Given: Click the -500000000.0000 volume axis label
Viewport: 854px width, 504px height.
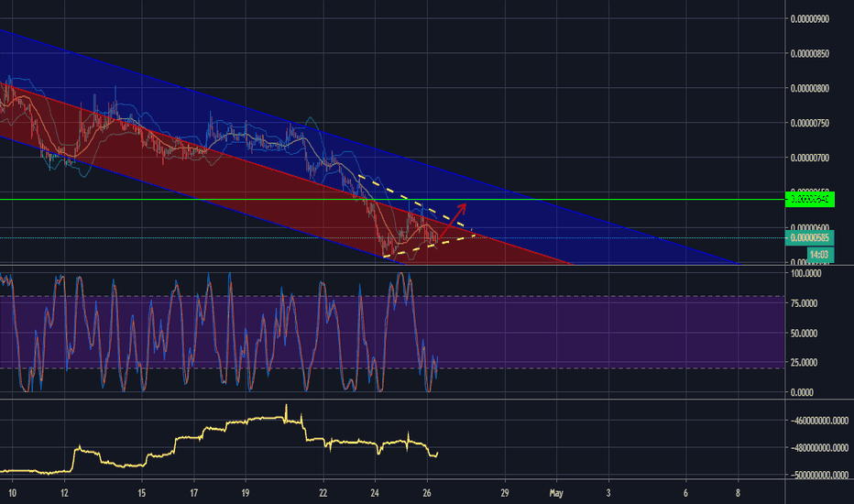Looking at the screenshot, I should click(819, 475).
